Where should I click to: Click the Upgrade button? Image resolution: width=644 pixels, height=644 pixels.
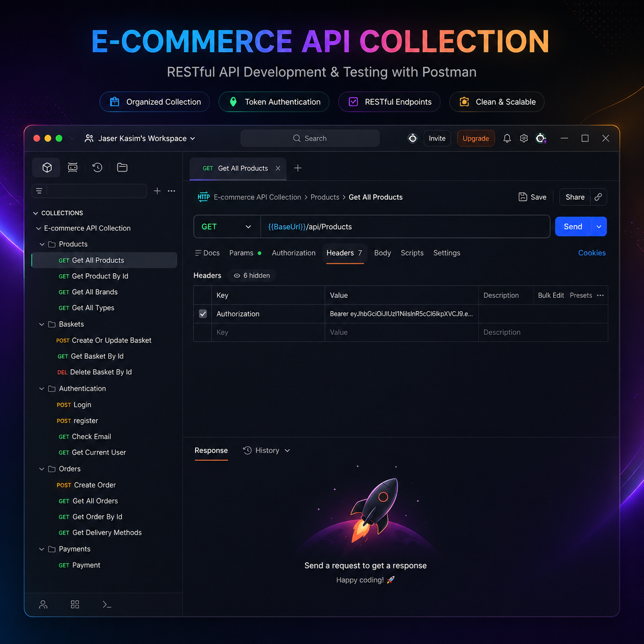(476, 138)
